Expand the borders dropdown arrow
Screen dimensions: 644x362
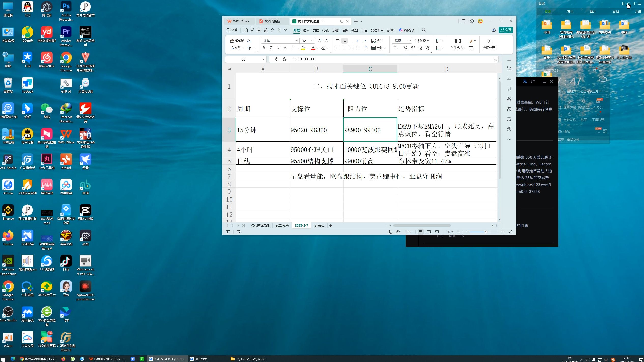297,48
